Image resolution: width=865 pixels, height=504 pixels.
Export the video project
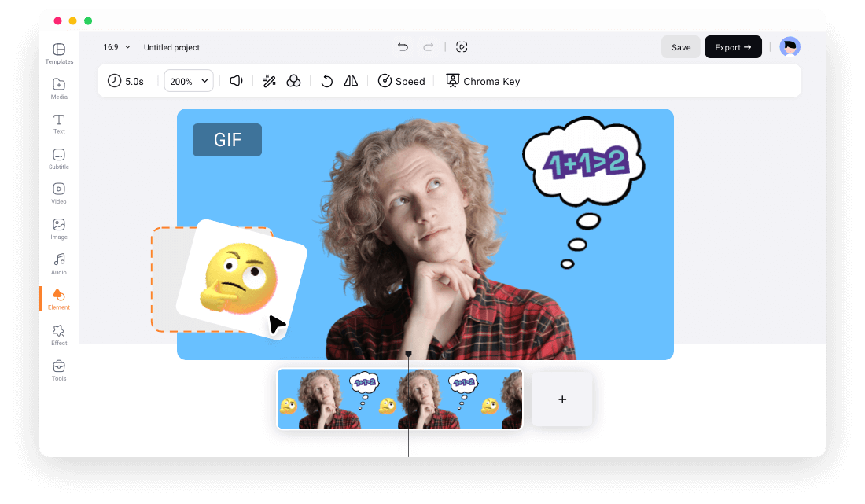(733, 47)
